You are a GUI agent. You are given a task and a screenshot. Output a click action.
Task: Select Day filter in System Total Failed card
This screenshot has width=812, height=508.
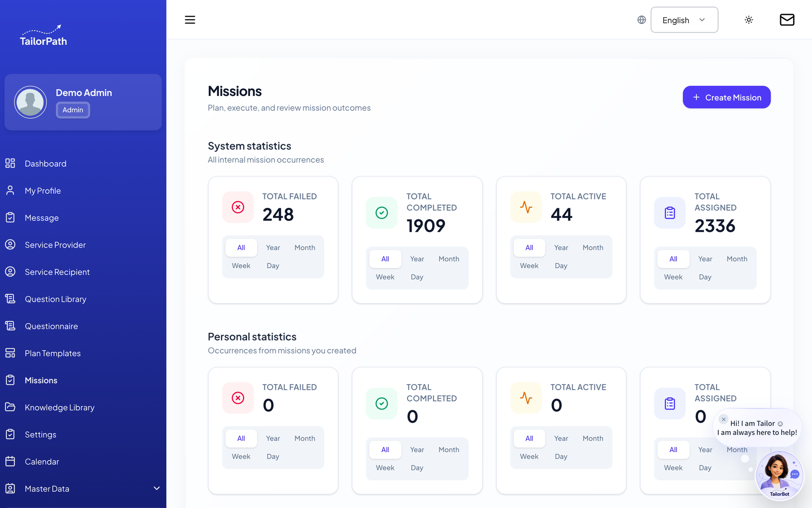point(273,266)
